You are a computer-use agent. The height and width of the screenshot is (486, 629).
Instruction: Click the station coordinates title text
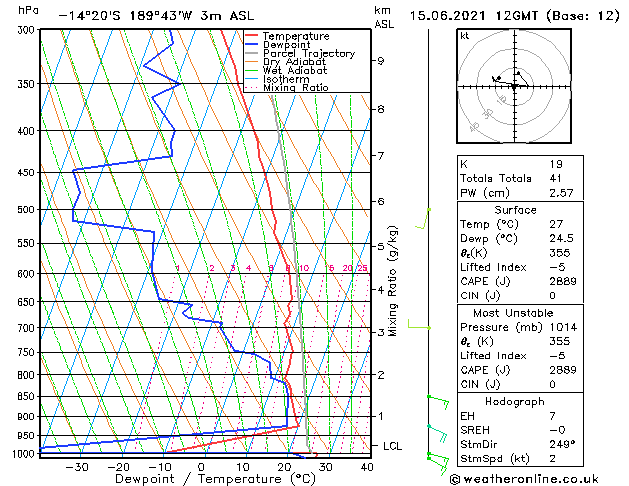coord(156,16)
